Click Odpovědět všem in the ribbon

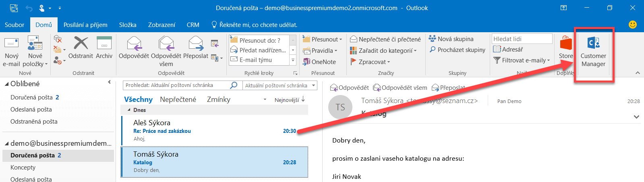(x=166, y=52)
